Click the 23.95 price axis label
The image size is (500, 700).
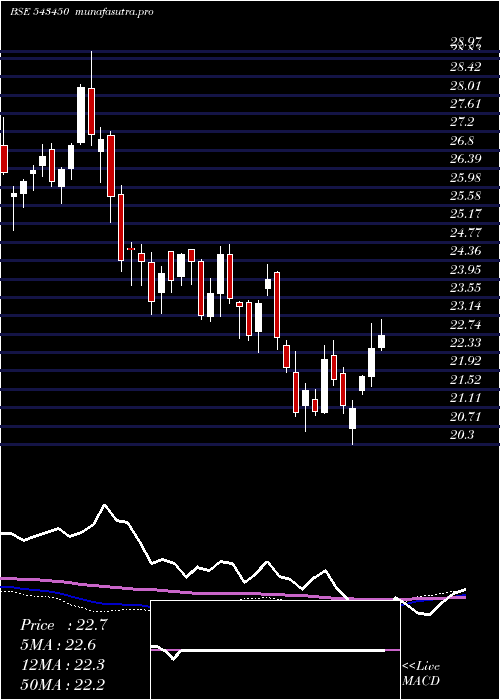[466, 269]
